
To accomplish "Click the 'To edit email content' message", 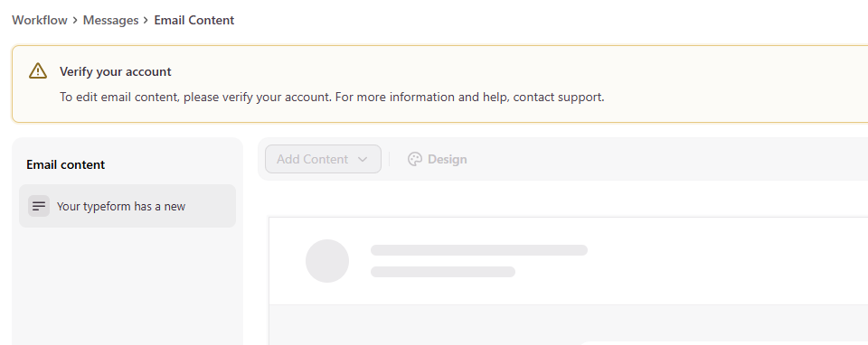I will click(332, 98).
